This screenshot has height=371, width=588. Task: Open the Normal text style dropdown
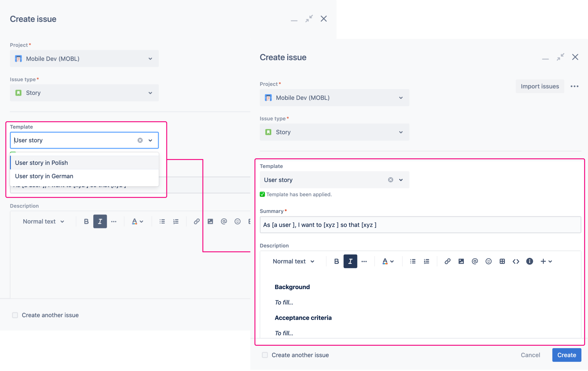click(x=293, y=261)
